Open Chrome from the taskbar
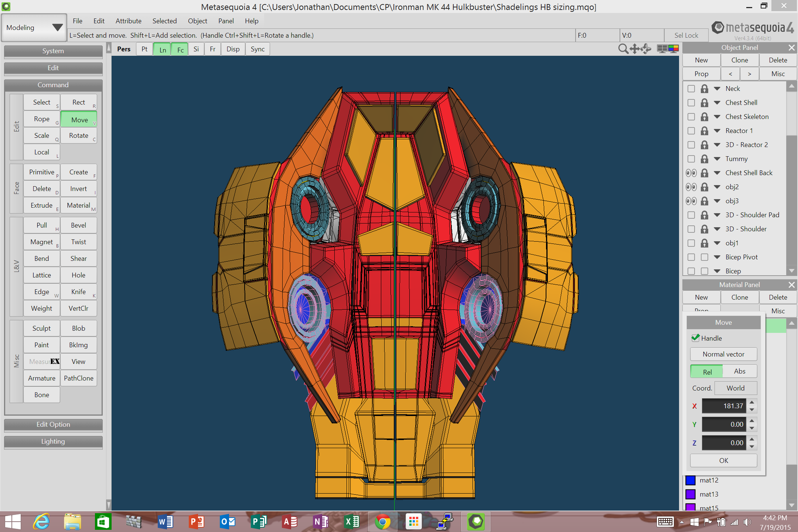798x532 pixels. pyautogui.click(x=382, y=522)
